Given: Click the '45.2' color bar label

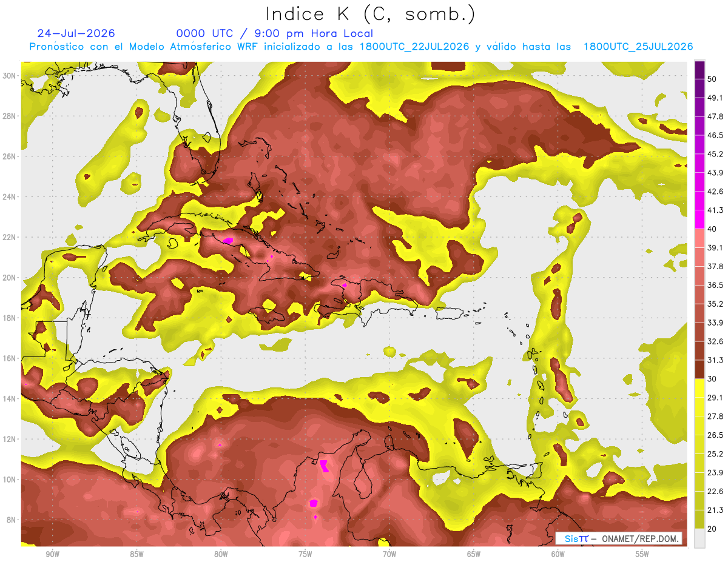Looking at the screenshot, I should click(715, 153).
